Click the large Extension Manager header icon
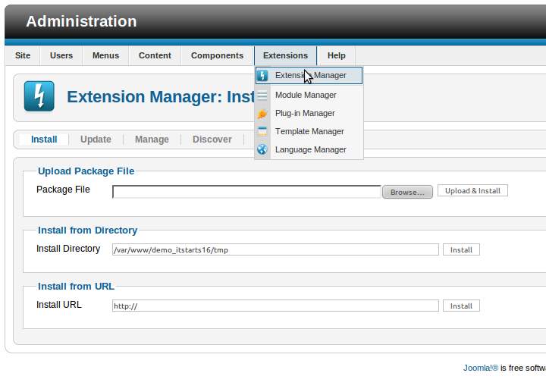The width and height of the screenshot is (546, 392). pyautogui.click(x=39, y=97)
